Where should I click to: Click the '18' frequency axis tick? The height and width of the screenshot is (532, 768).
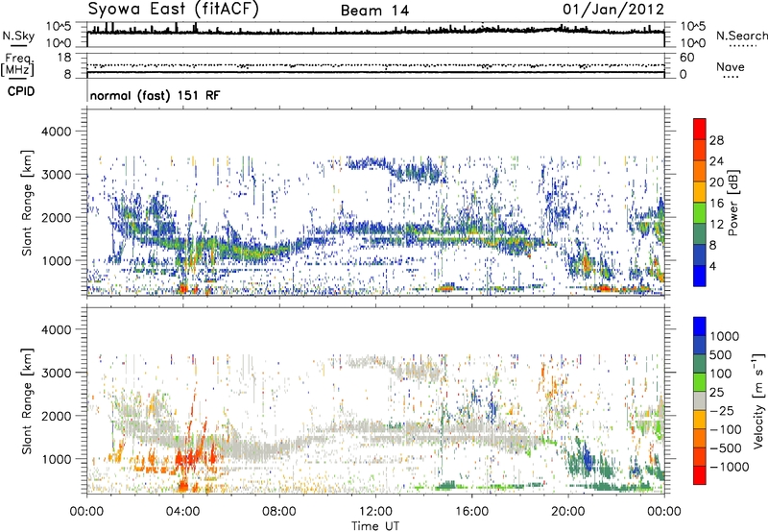pyautogui.click(x=64, y=57)
